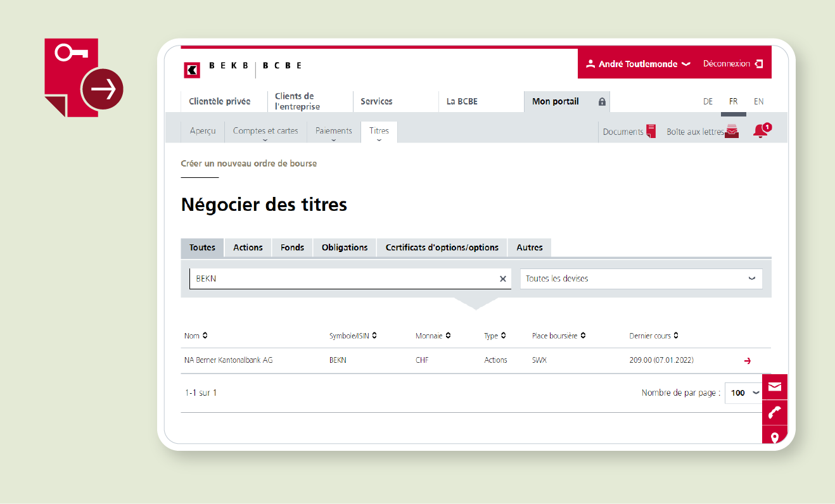Open Toutes les devises dropdown
The width and height of the screenshot is (835, 504).
[641, 279]
